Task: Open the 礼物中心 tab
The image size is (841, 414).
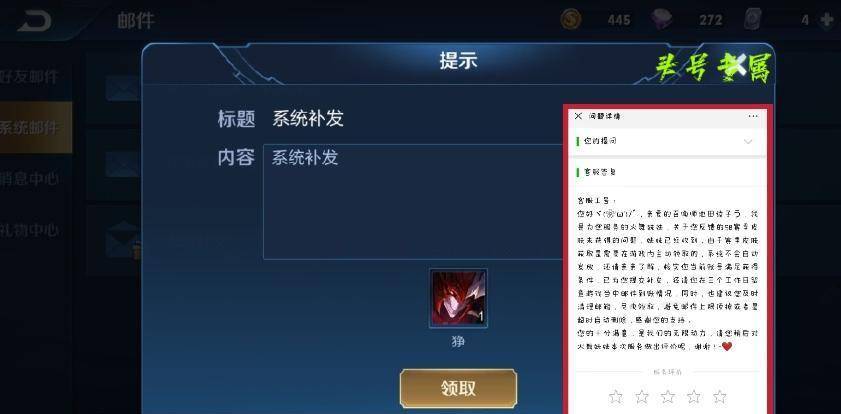Action: (x=31, y=230)
